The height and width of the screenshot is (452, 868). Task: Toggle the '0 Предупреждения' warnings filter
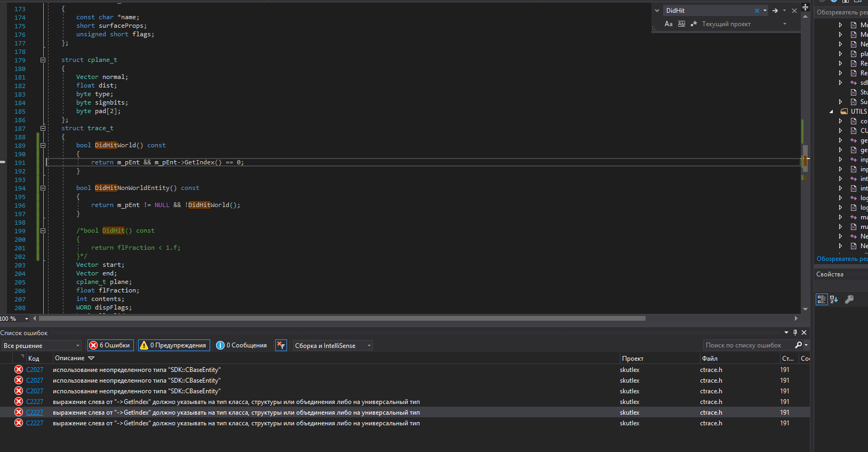(x=174, y=345)
